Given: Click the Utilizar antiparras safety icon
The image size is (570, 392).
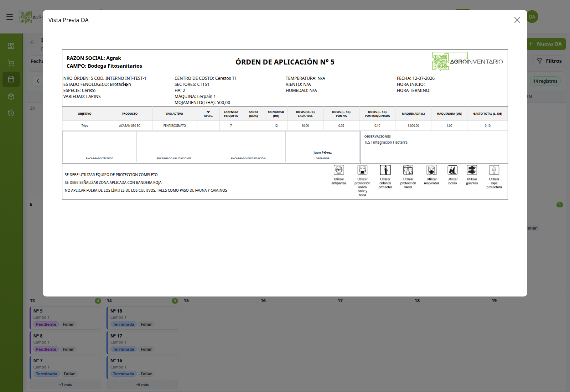Looking at the screenshot, I should tap(339, 170).
